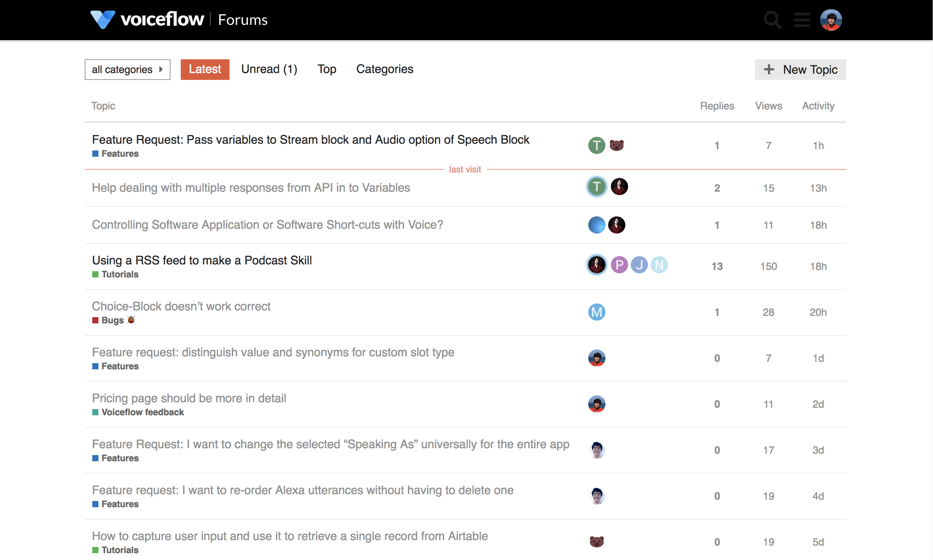Screen dimensions: 933x560
Task: Click the J avatar on RSS feed topic
Action: [x=639, y=265]
